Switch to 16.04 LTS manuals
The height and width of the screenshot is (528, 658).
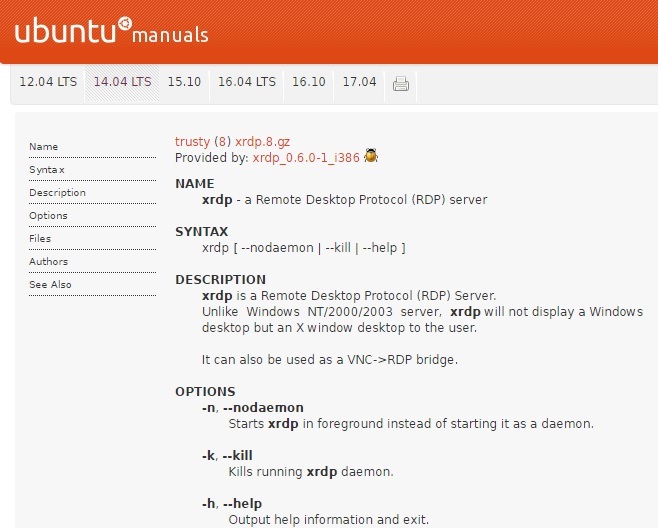(x=247, y=82)
